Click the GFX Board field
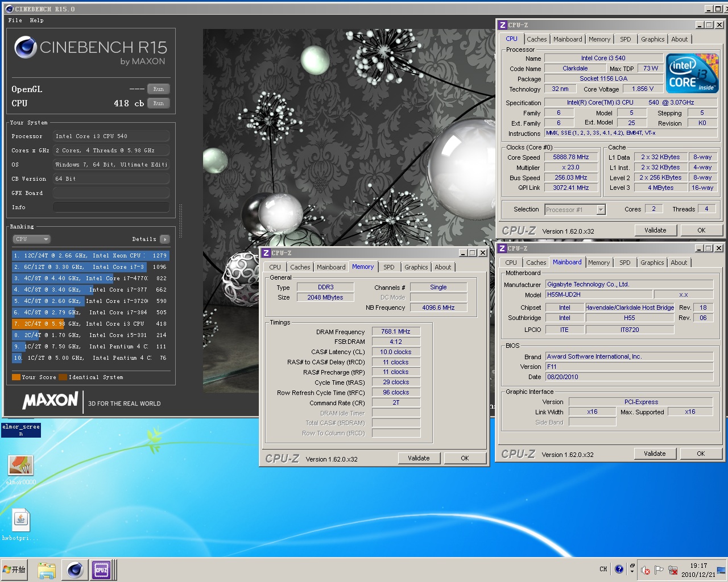 (x=111, y=193)
